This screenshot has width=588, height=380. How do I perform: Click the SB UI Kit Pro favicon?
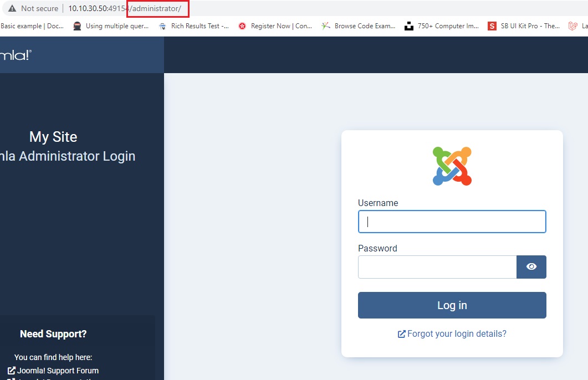[x=492, y=26]
